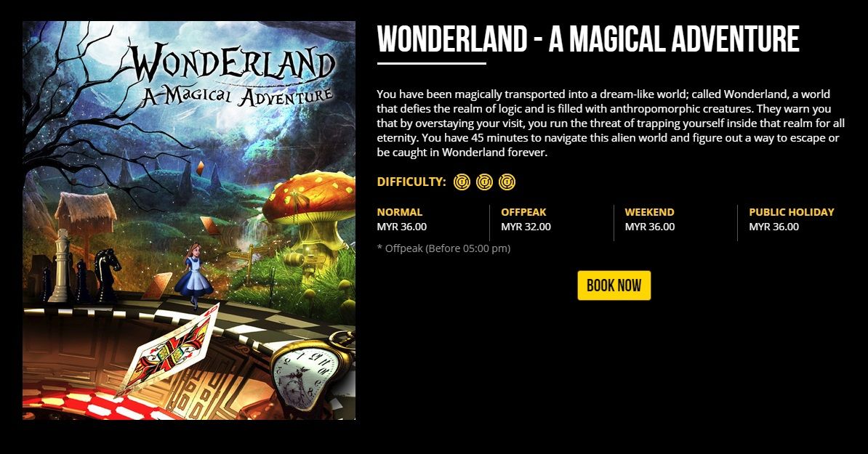Screen dimensions: 868x454
Task: Click the MYR 32.00 offpeak price
Action: [526, 227]
